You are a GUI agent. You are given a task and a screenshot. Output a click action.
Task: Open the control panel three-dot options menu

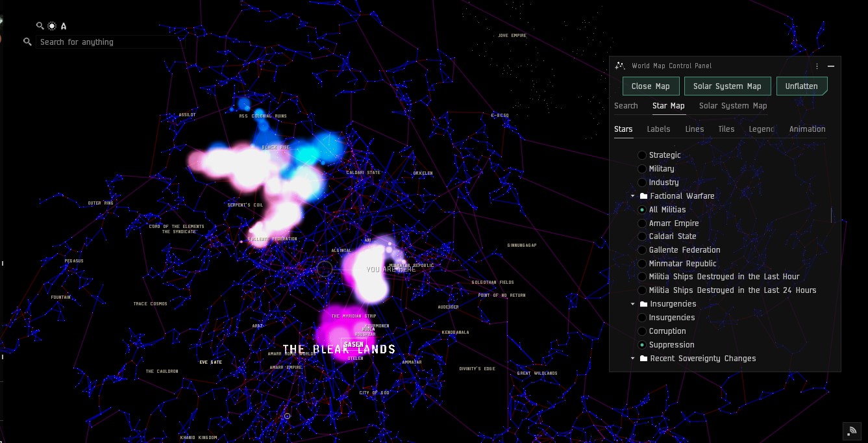tap(817, 66)
